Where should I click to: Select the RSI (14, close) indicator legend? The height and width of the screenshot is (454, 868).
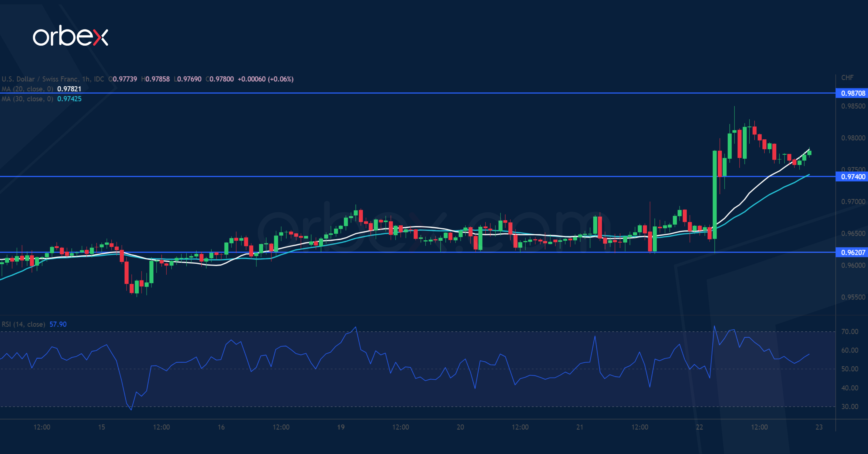click(24, 324)
